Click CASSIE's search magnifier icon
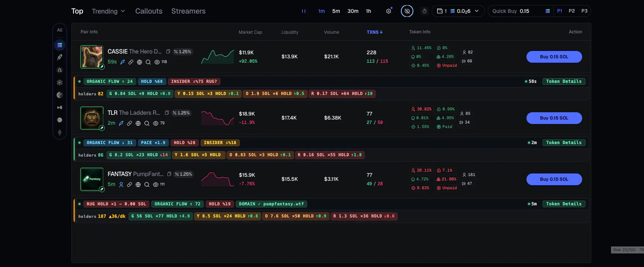The width and height of the screenshot is (644, 267). [x=148, y=62]
